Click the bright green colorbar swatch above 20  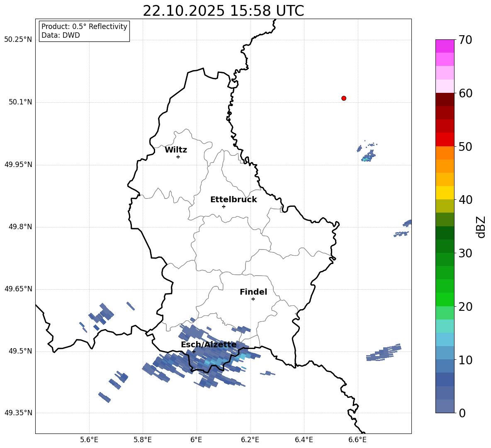[x=445, y=299]
